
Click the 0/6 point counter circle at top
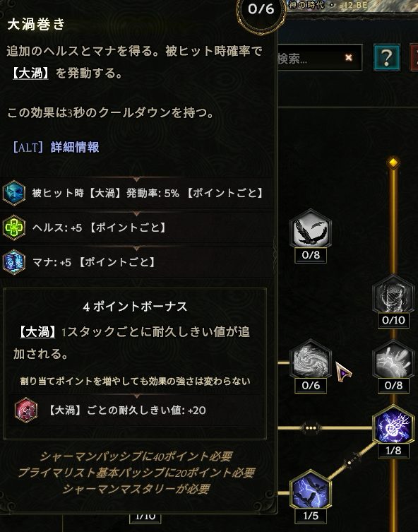pos(261,10)
